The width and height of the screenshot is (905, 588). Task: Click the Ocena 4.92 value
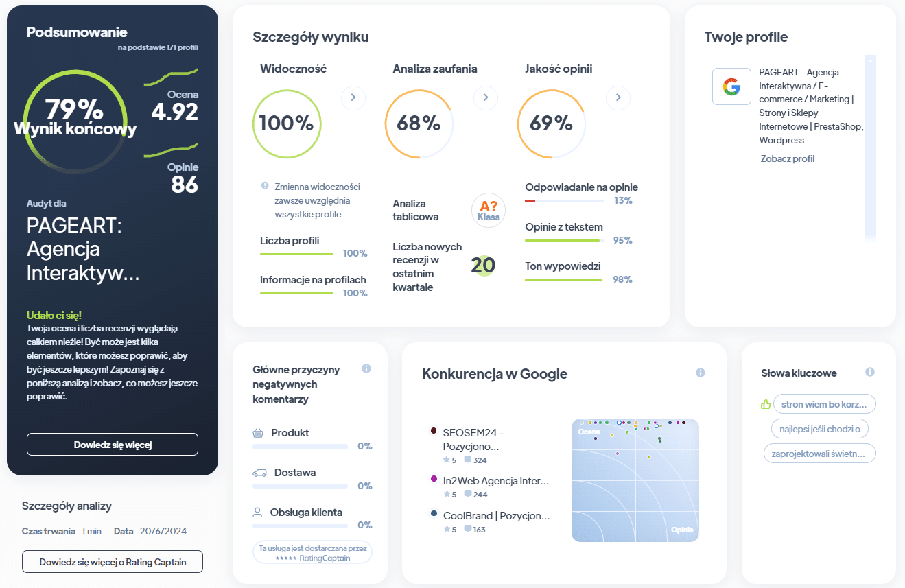175,112
